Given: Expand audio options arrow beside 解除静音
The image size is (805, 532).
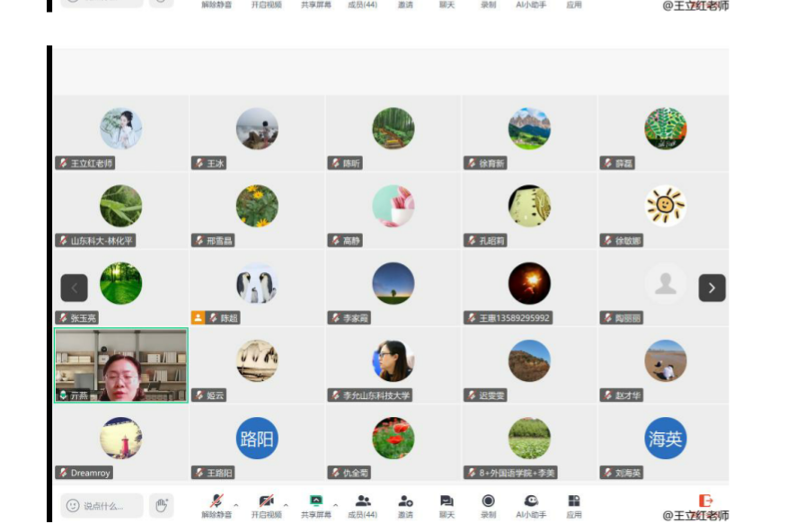Looking at the screenshot, I should (x=235, y=506).
